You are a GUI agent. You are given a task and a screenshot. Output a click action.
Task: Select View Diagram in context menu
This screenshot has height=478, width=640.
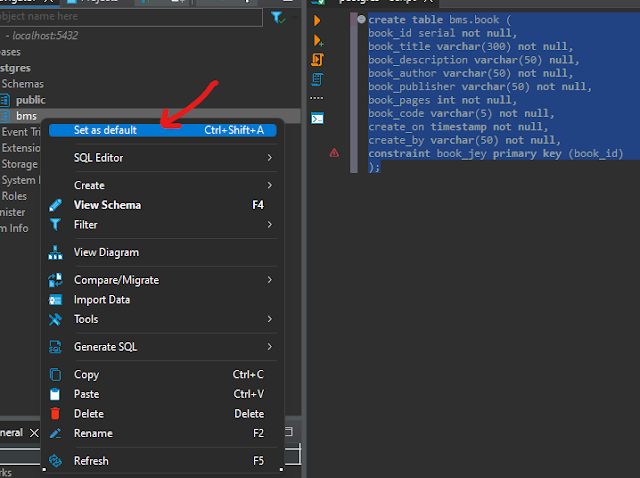[106, 252]
